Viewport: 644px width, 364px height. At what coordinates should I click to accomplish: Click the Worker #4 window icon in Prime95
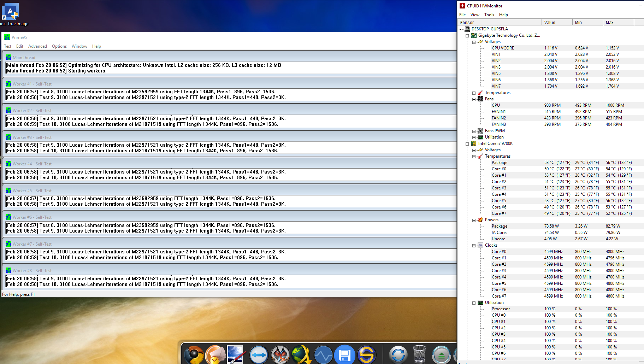8,164
